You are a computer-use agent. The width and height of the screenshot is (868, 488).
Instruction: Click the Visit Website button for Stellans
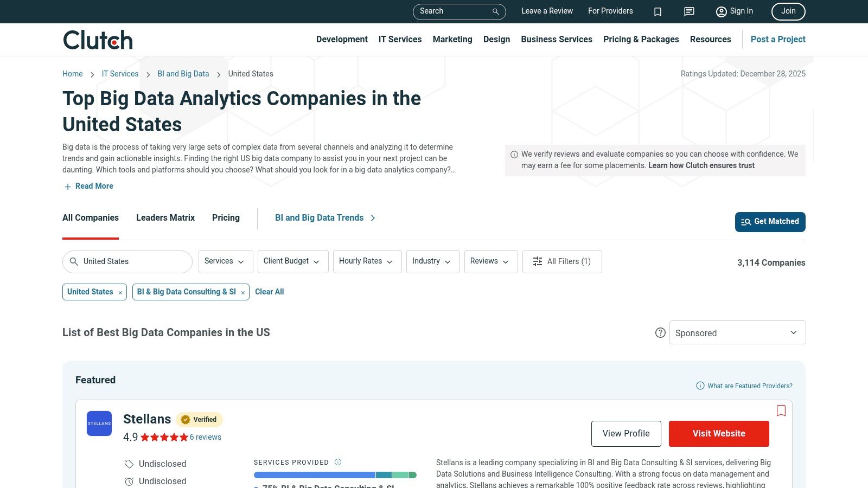pyautogui.click(x=719, y=433)
